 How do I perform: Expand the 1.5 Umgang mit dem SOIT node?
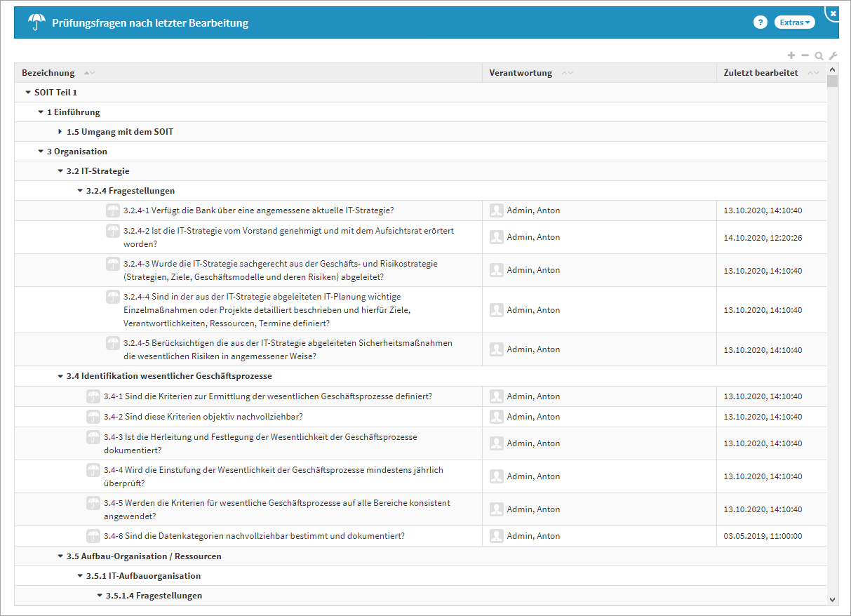[60, 132]
